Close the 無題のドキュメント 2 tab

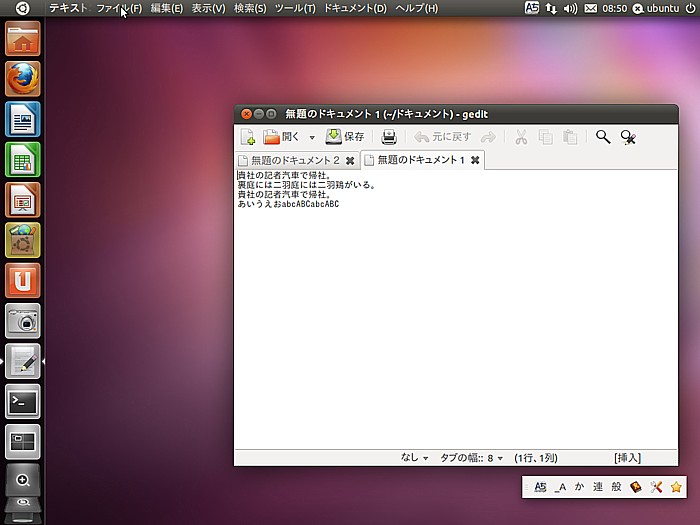pos(350,161)
